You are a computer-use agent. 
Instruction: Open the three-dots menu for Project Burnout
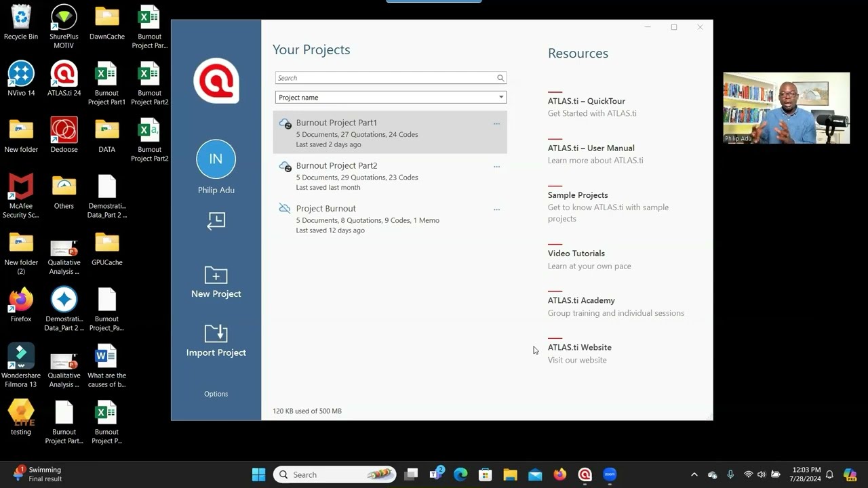(x=496, y=209)
